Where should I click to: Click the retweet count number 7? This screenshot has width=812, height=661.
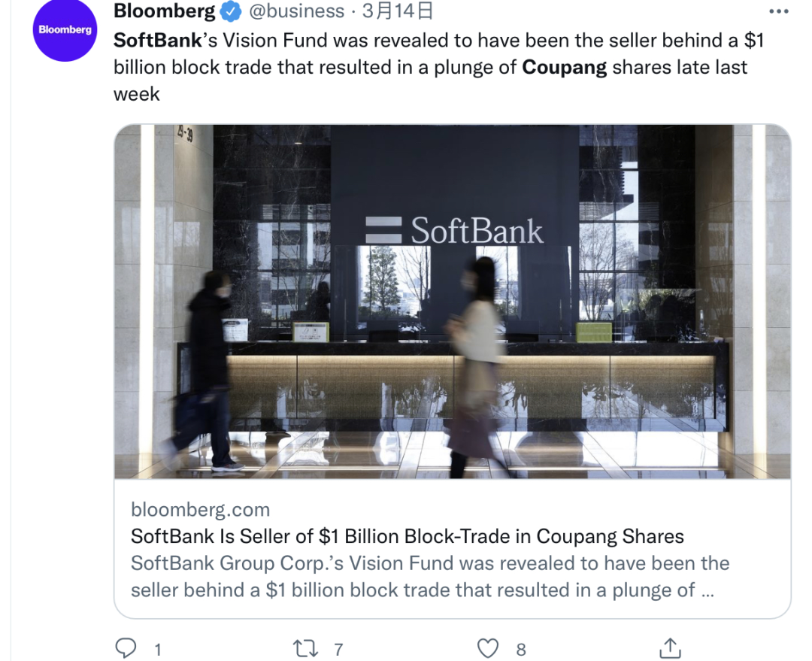tap(338, 650)
